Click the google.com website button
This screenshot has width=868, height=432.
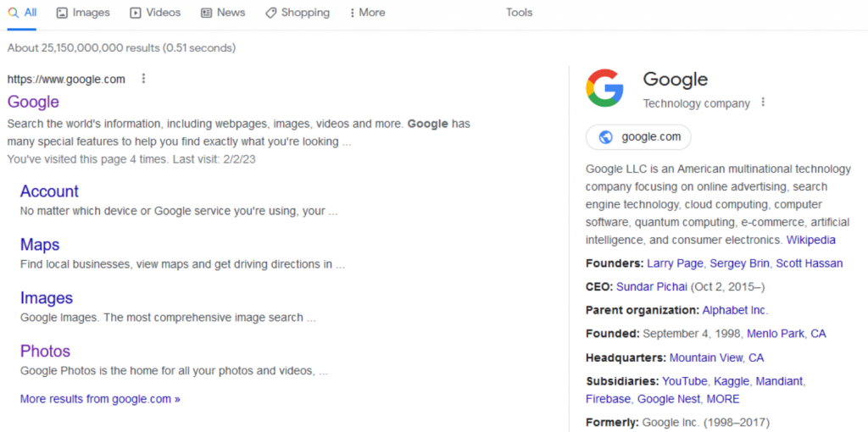coord(638,137)
